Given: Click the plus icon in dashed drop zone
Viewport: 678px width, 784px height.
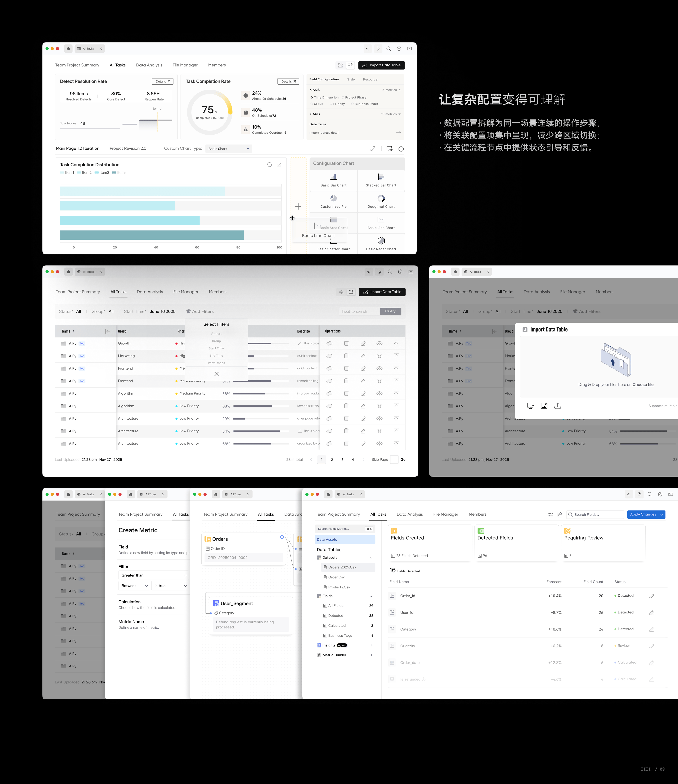Looking at the screenshot, I should [x=298, y=206].
